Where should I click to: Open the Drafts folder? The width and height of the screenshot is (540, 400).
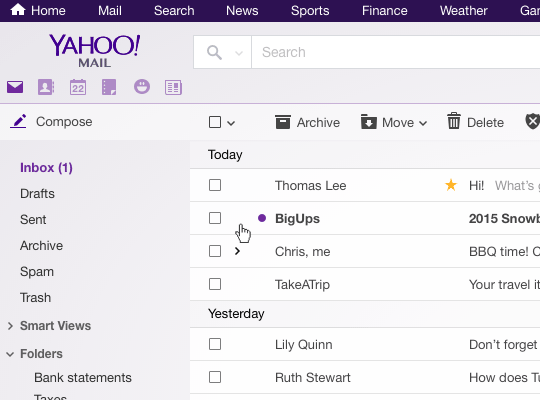pyautogui.click(x=37, y=194)
